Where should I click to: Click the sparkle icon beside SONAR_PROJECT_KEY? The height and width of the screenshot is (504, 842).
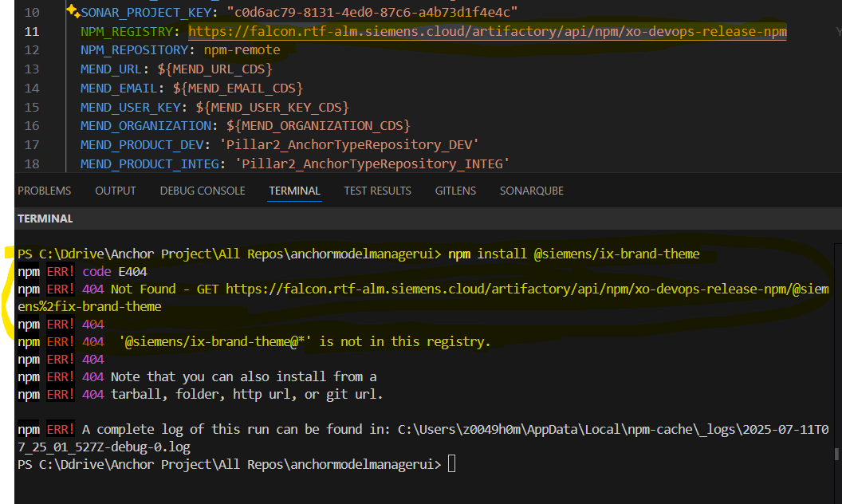click(73, 10)
